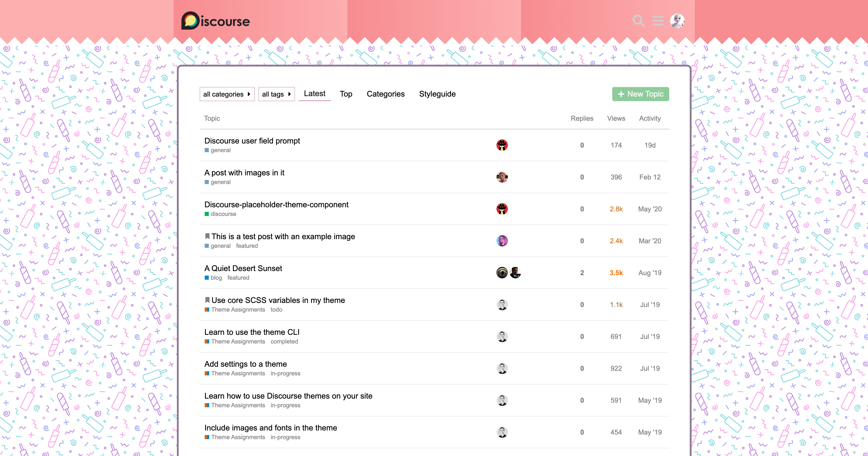Sort by the Activity column header
The image size is (868, 456).
click(650, 118)
